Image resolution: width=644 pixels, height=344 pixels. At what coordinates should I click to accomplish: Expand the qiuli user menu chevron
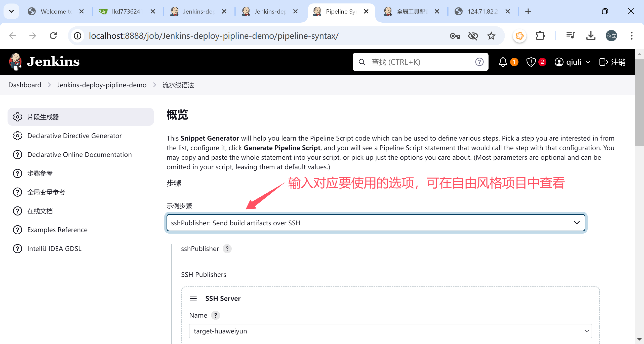pos(588,62)
